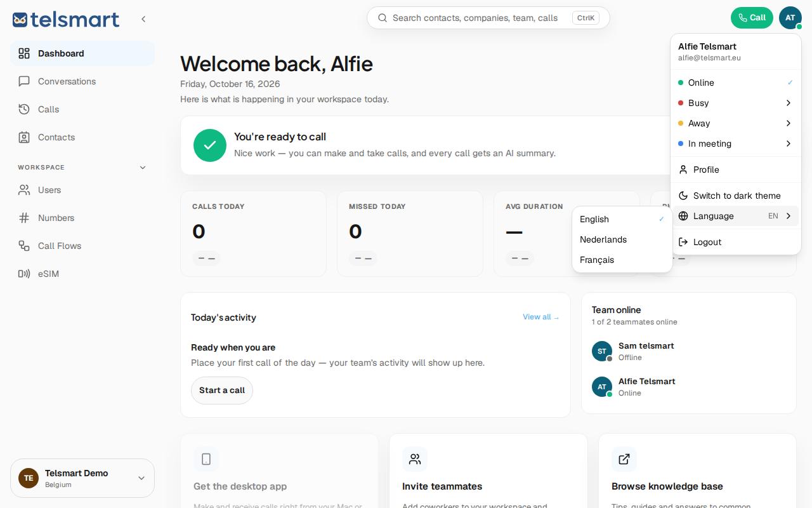The image size is (812, 508).
Task: Choose Nederlands as language
Action: coord(622,239)
